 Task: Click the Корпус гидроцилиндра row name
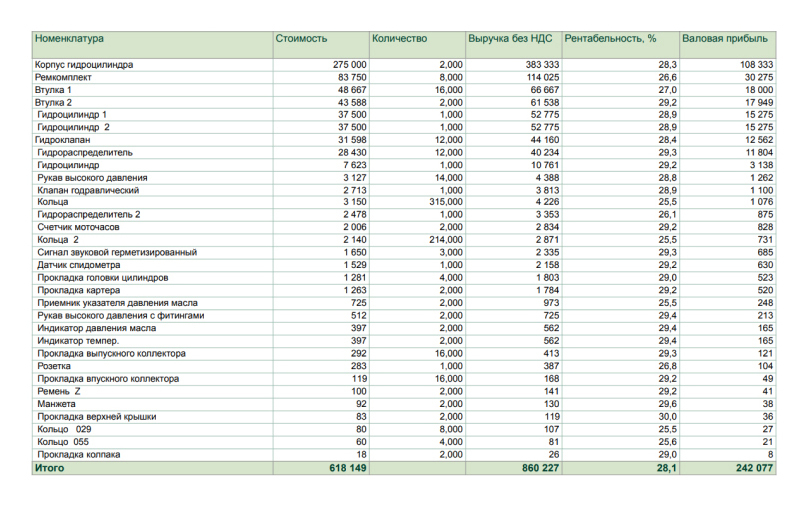tap(84, 65)
